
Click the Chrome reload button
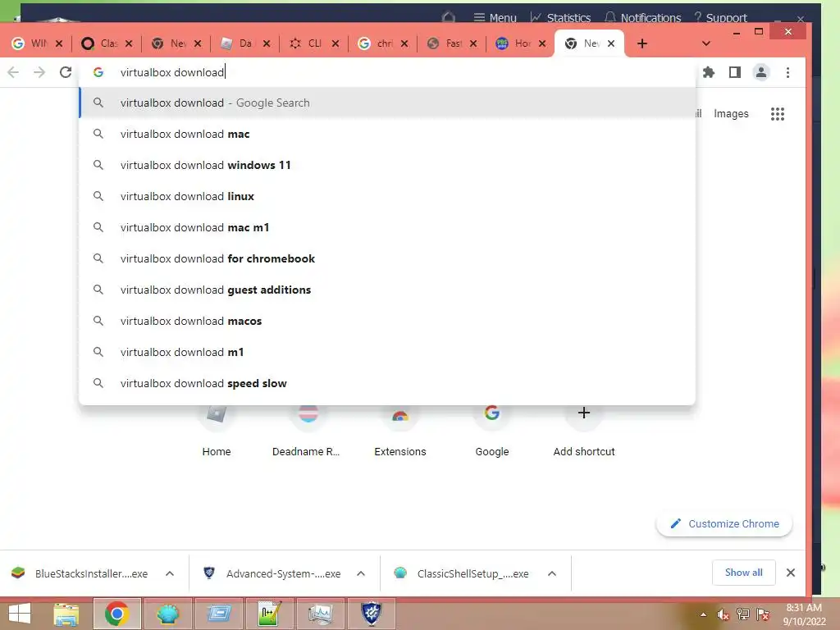click(66, 72)
